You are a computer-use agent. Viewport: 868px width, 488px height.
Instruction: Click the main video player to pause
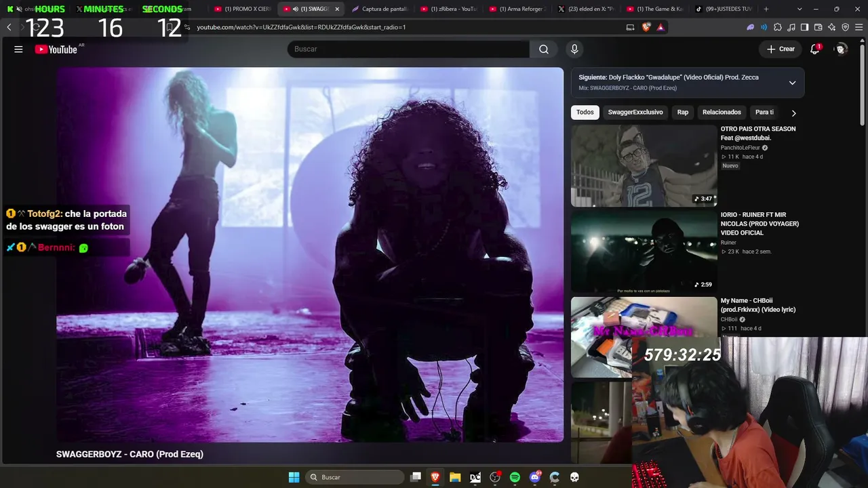[x=310, y=255]
